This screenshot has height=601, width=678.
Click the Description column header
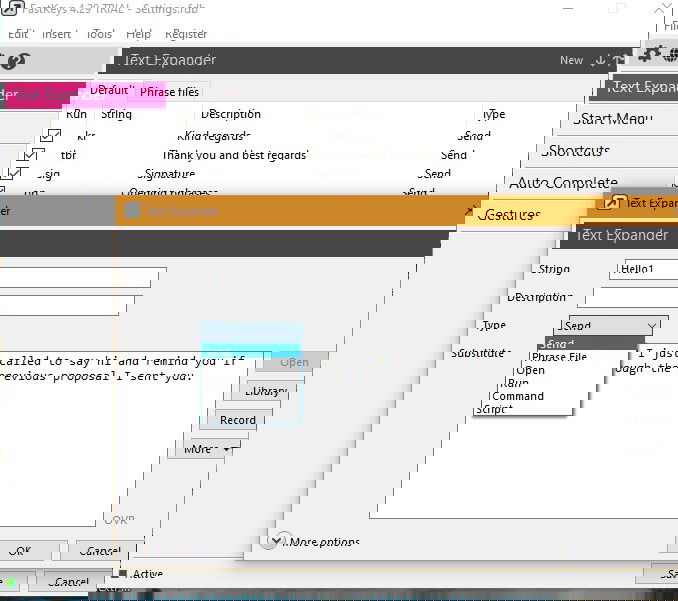[231, 114]
